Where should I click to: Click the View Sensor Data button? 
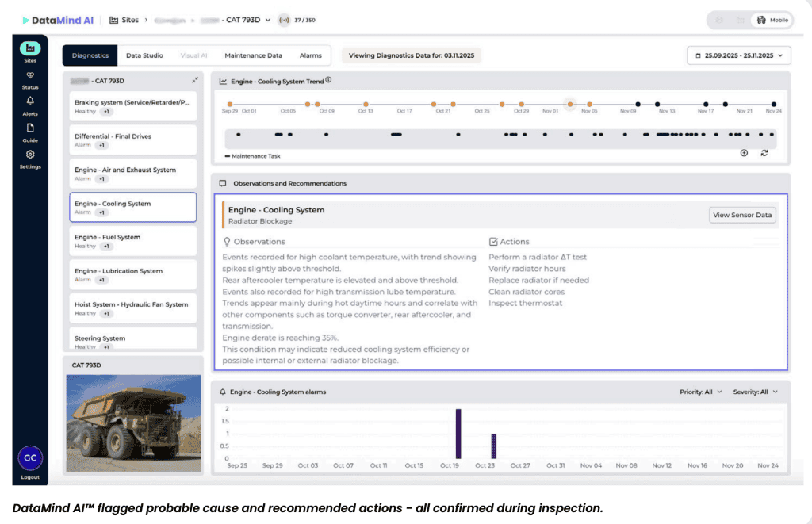point(742,215)
